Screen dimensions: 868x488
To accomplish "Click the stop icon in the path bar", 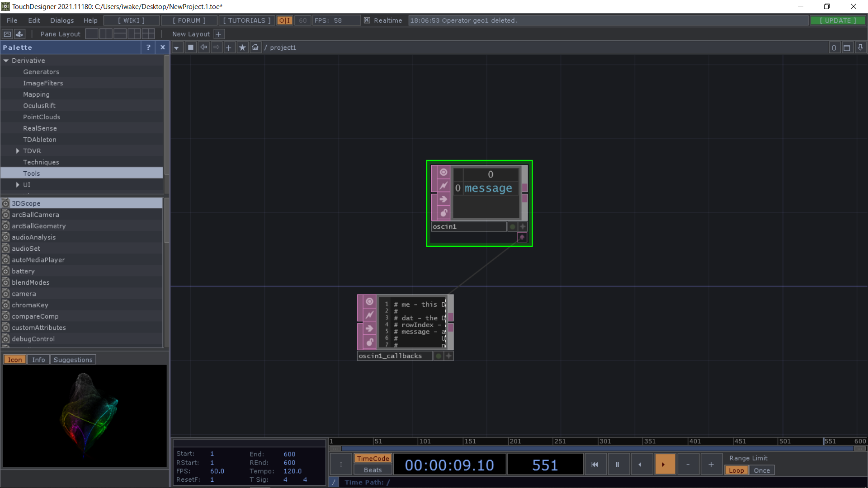I will click(190, 47).
